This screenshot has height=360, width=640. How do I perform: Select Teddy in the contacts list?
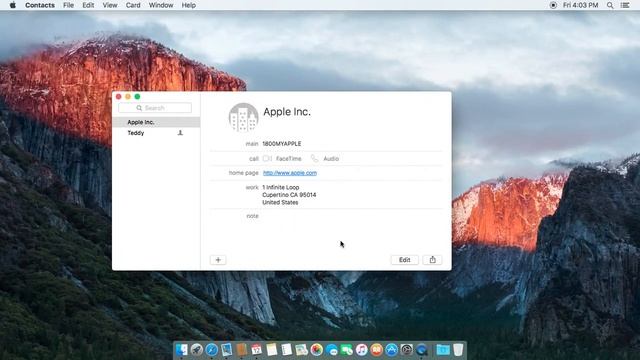pyautogui.click(x=156, y=133)
